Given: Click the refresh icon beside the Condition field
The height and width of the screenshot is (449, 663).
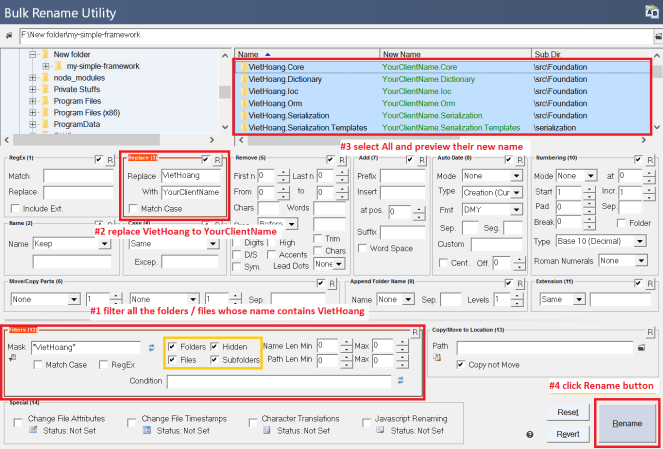Looking at the screenshot, I should click(x=401, y=380).
